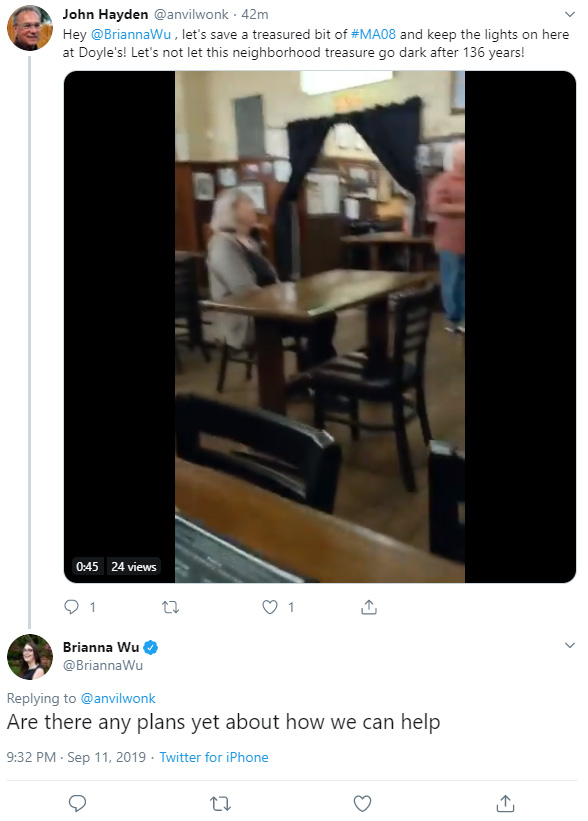Expand options chevron on Brianna Wu's tweet

[x=570, y=645]
